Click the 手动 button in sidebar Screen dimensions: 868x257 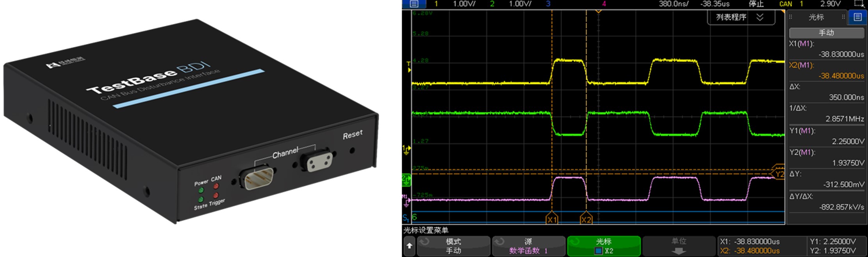(826, 33)
